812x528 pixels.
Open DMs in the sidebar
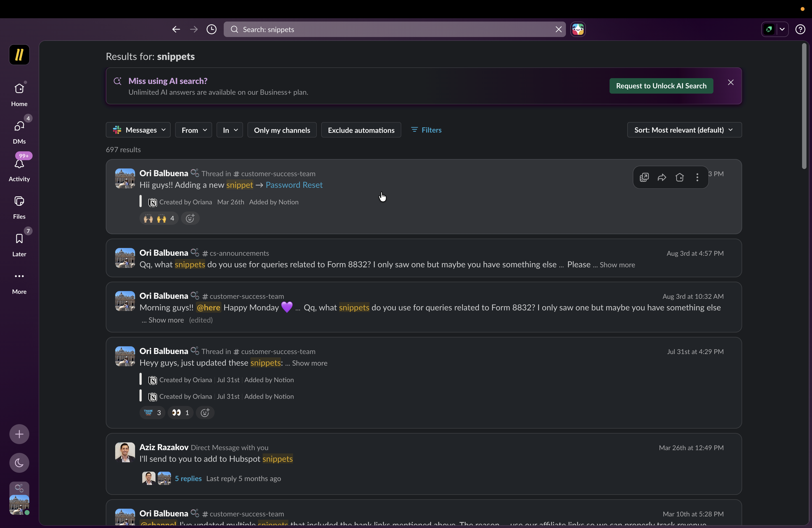point(19,132)
